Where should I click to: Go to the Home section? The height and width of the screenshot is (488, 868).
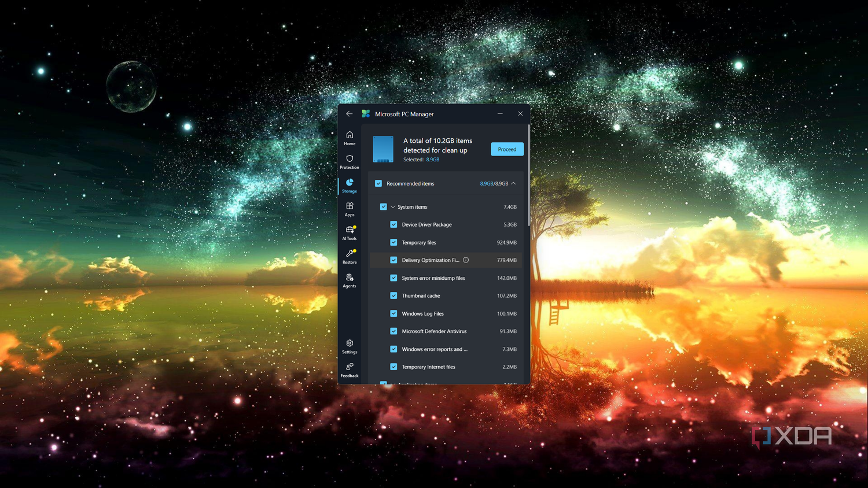(x=350, y=138)
